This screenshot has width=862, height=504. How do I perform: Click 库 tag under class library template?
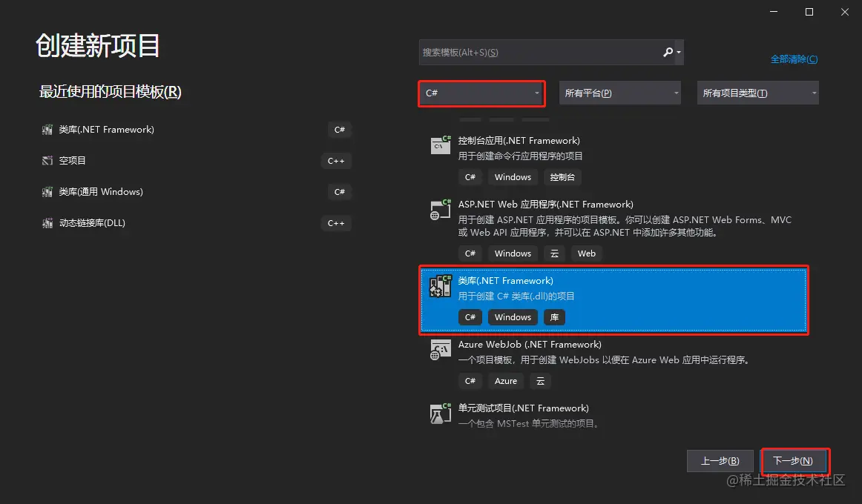tap(554, 317)
